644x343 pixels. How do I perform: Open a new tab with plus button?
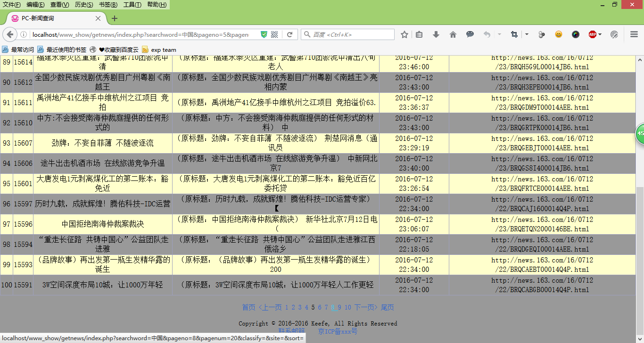[115, 18]
